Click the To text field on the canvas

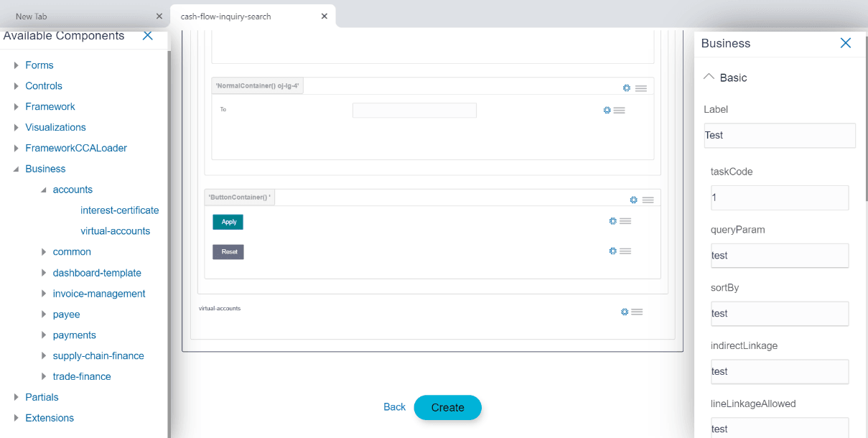[414, 111]
